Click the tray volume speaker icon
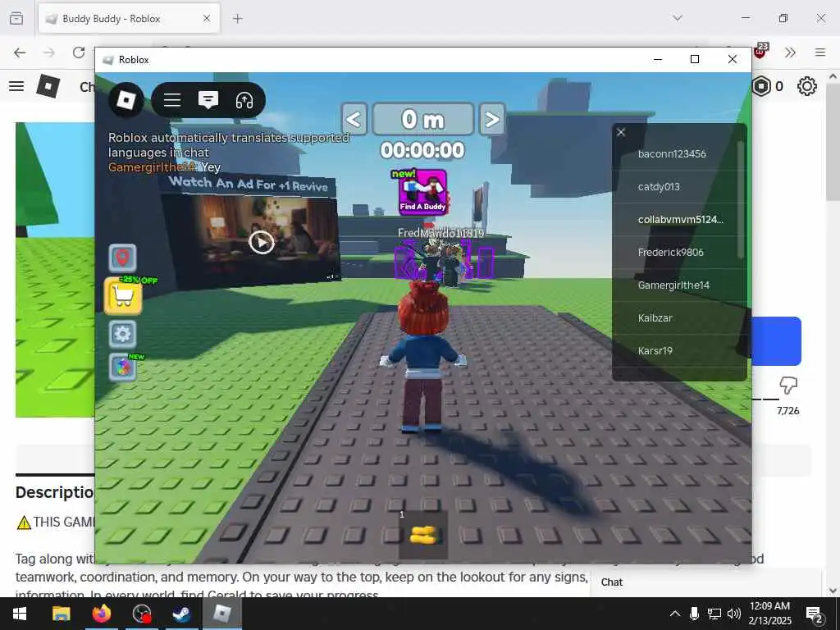The image size is (840, 630). tap(734, 614)
